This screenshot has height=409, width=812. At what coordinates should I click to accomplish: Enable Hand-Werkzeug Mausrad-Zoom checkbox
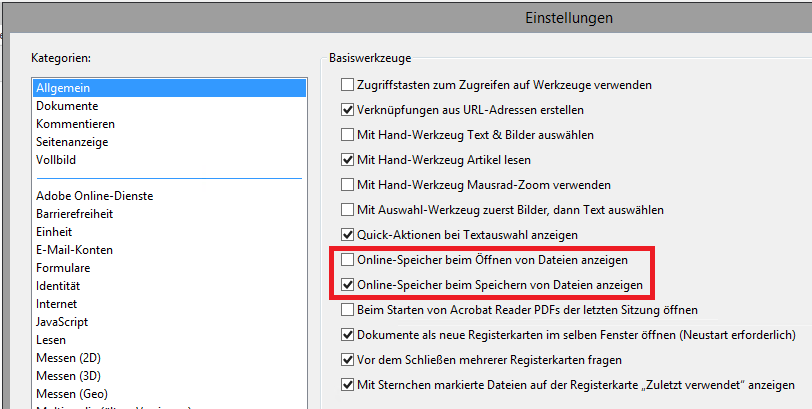tap(348, 185)
